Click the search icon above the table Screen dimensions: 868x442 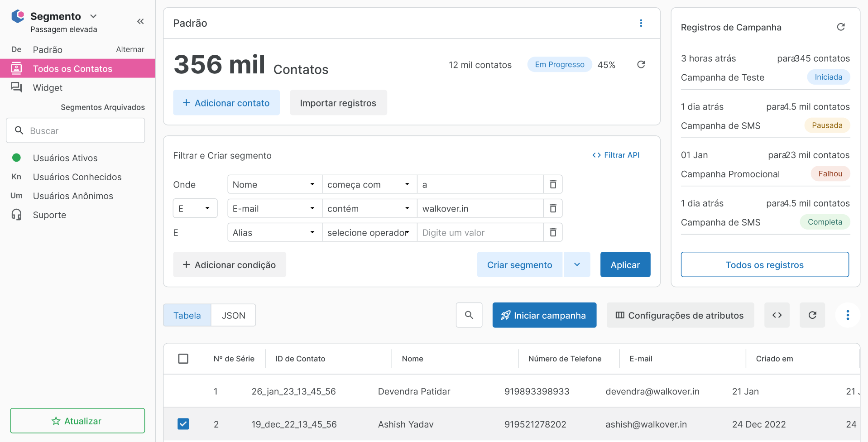(469, 315)
